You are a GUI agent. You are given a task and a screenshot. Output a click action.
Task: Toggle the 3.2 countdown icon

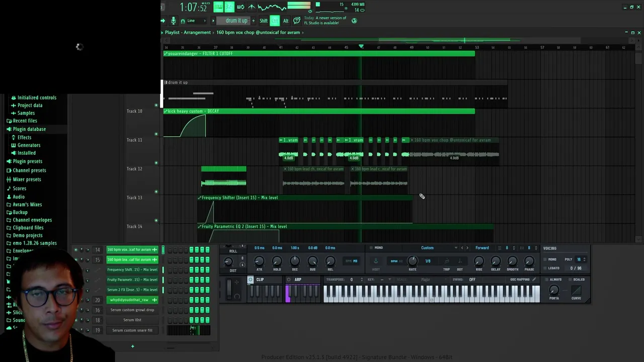(229, 7)
